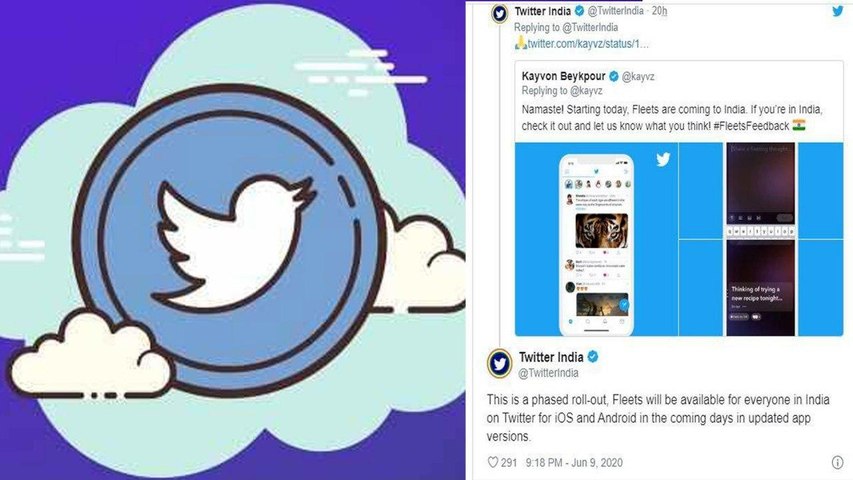853x480 pixels.
Task: Open the 'Thinking of trying a new recipe' image
Action: tap(761, 288)
